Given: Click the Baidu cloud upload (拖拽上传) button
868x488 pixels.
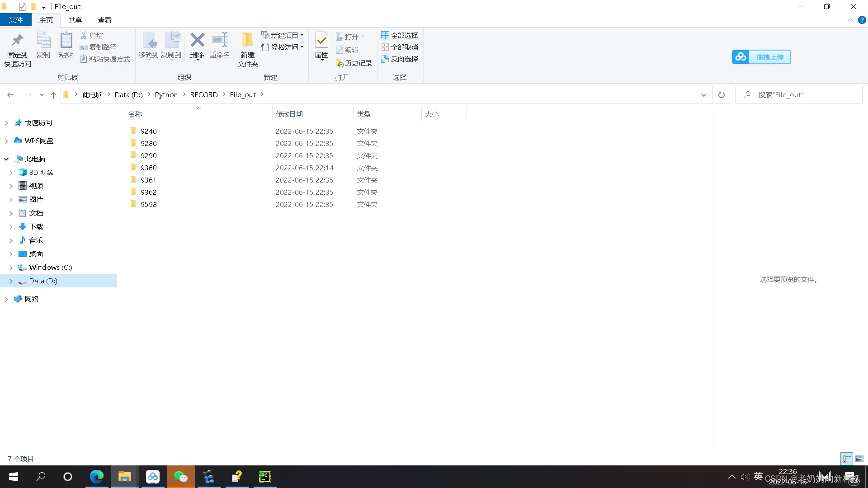Looking at the screenshot, I should (761, 57).
